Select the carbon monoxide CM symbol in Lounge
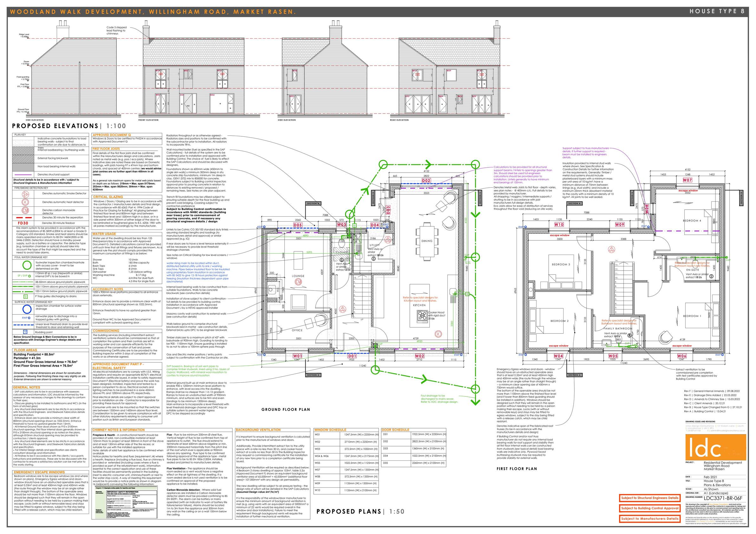The image size is (756, 534). point(299,282)
